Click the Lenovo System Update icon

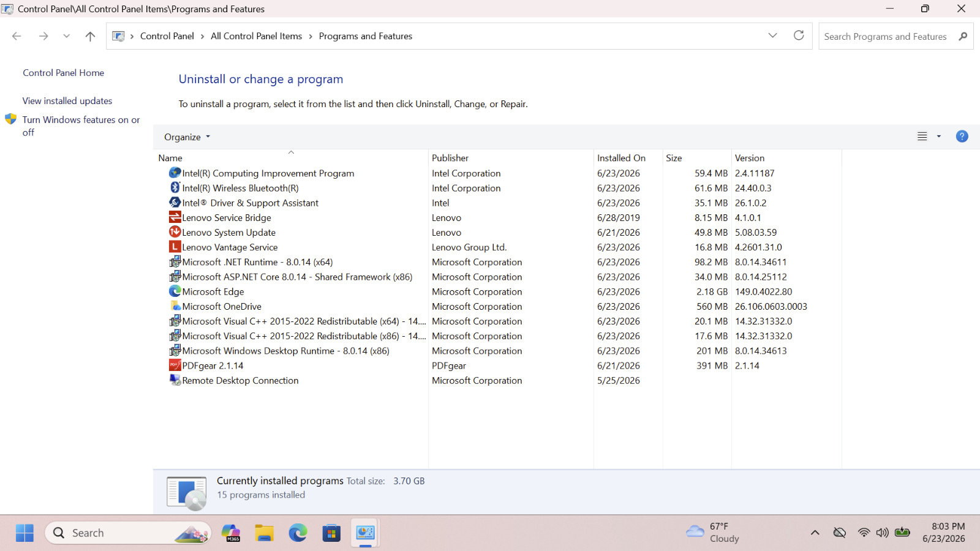pyautogui.click(x=175, y=232)
